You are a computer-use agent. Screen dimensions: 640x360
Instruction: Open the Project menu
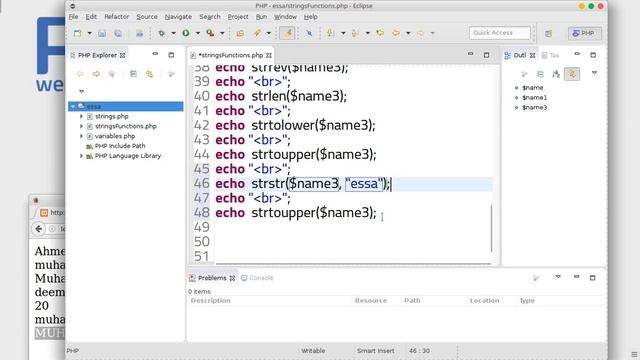coord(238,17)
